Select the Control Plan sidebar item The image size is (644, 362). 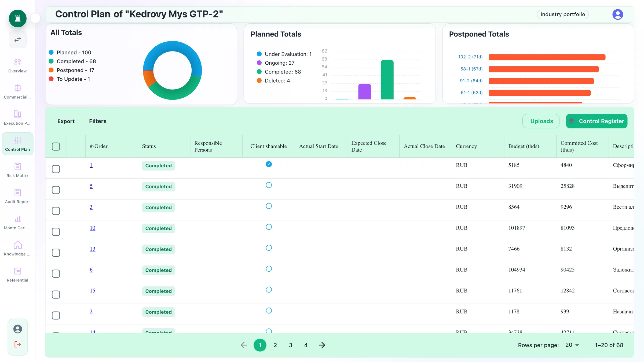click(x=17, y=144)
